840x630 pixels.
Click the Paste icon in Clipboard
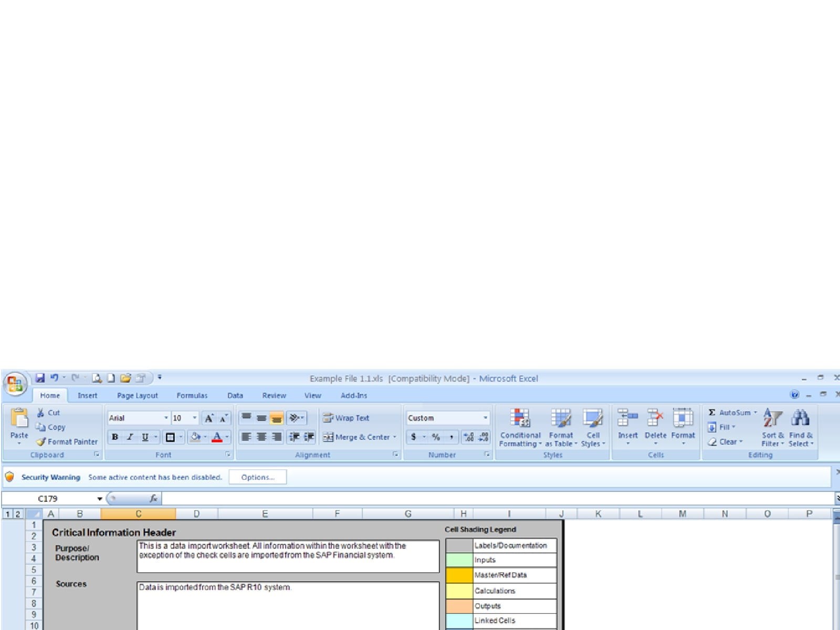[x=19, y=419]
